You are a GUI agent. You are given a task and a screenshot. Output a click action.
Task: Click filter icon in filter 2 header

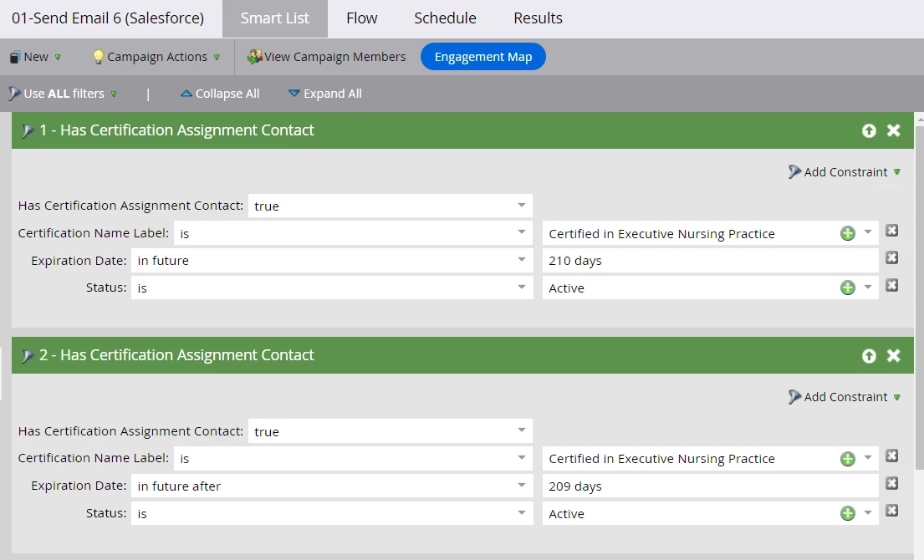[27, 356]
